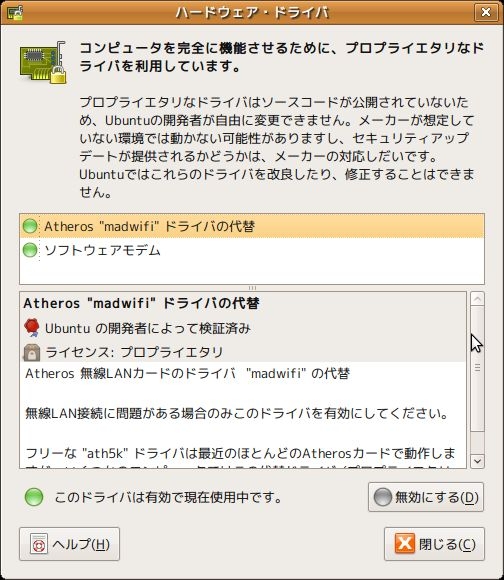Click the lifebuoy icon on ヘルプ button
The height and width of the screenshot is (580, 504).
pos(39,544)
